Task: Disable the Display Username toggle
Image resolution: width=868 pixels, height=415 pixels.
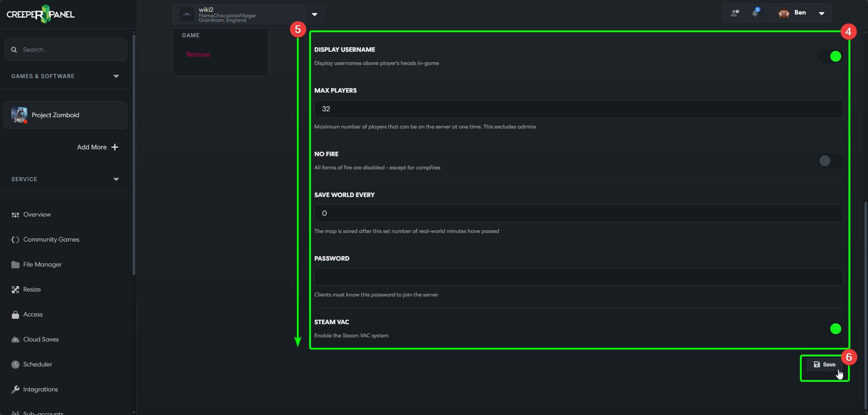Action: pyautogui.click(x=829, y=56)
